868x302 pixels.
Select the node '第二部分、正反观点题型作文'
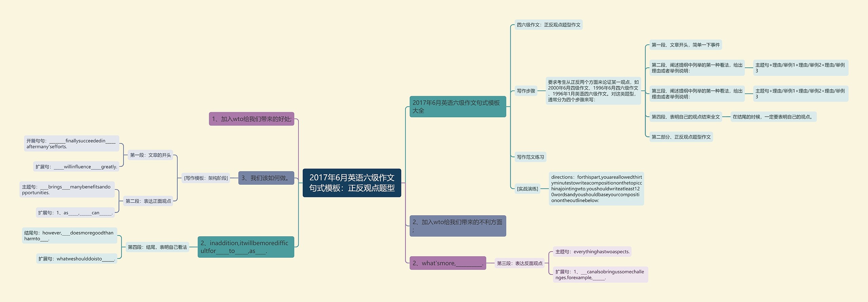[681, 137]
